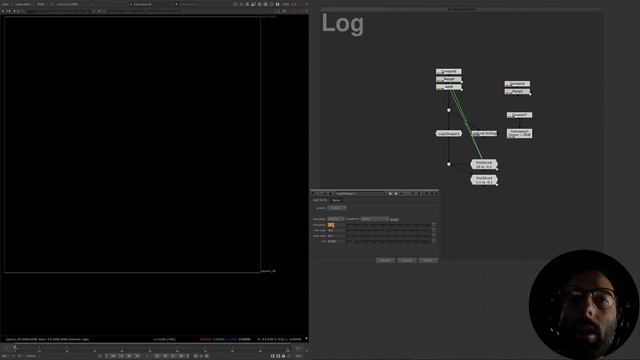Click the Close button in properties panel
The height and width of the screenshot is (360, 640).
[x=428, y=260]
